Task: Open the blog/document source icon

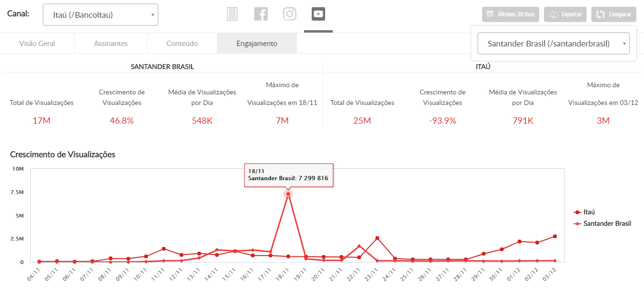Action: [232, 14]
